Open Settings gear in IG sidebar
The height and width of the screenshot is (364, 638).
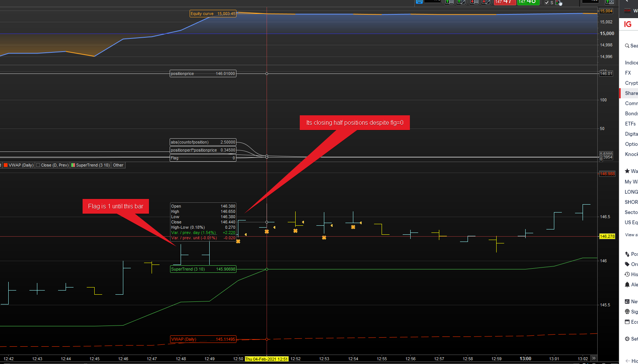click(x=627, y=339)
